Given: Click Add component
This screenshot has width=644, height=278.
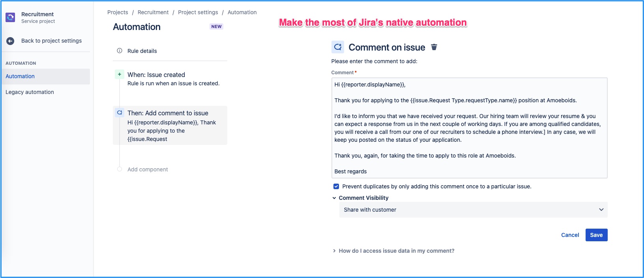Looking at the screenshot, I should 148,169.
